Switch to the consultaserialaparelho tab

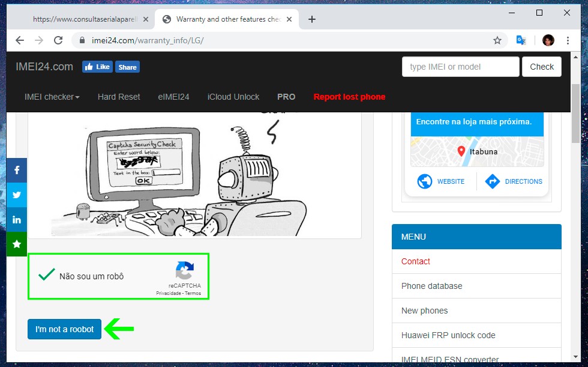tap(84, 19)
